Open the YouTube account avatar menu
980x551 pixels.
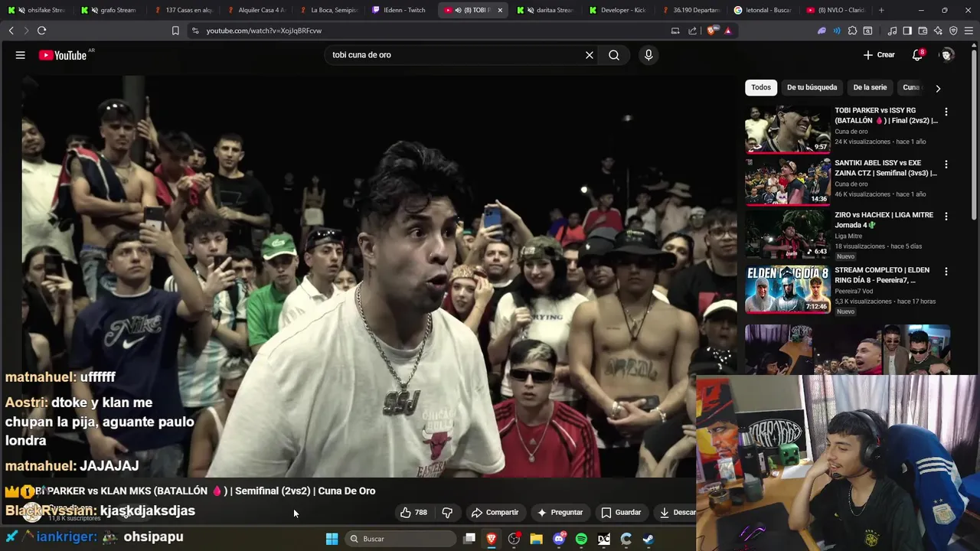tap(947, 55)
